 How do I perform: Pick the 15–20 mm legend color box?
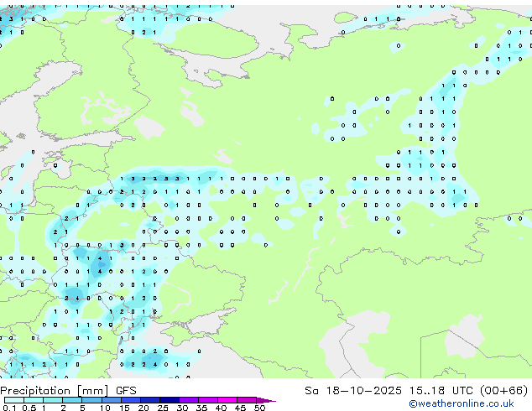[130, 400]
